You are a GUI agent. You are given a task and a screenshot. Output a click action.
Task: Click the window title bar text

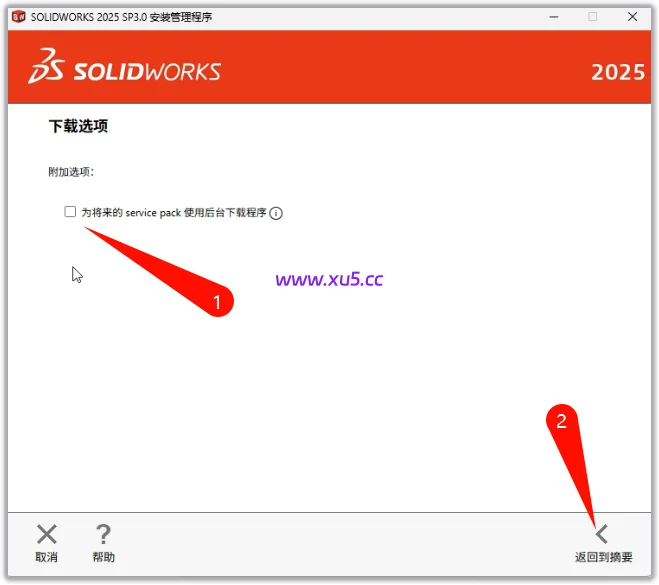click(121, 17)
